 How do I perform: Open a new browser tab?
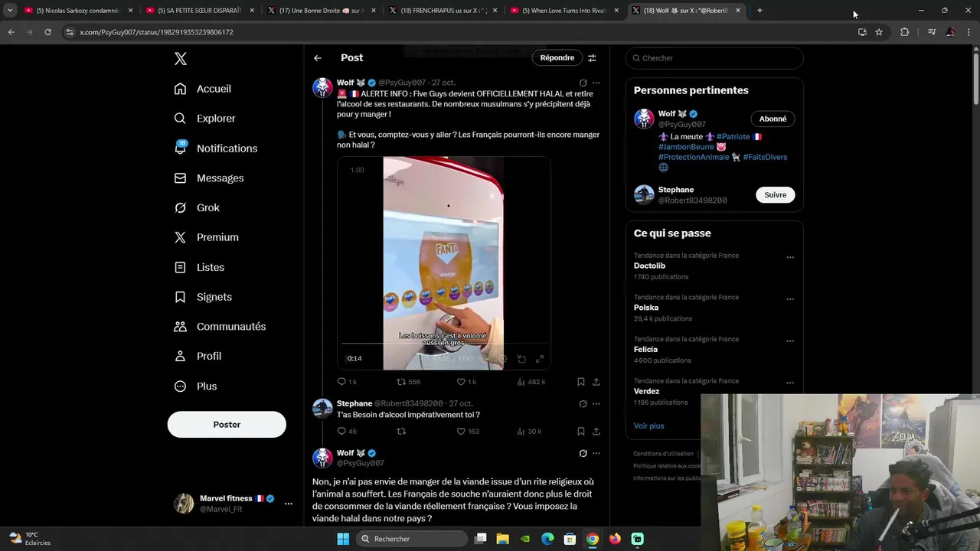point(759,11)
